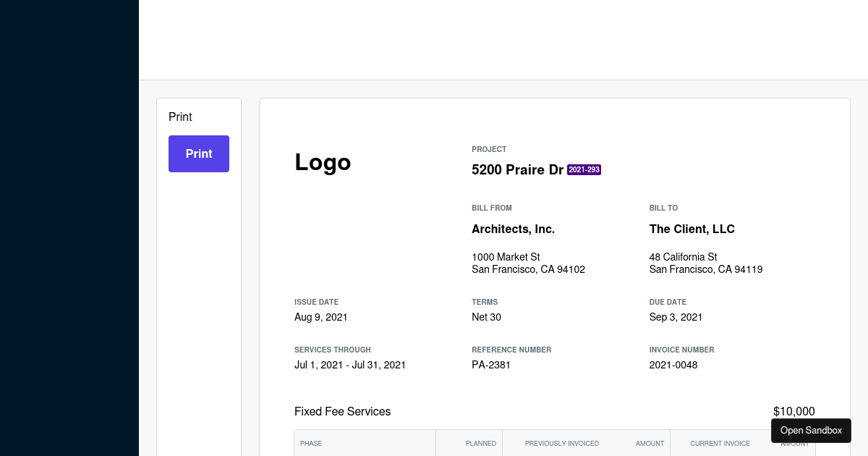868x456 pixels.
Task: Select the PREVIOUSLY INVOICED column header
Action: (562, 444)
